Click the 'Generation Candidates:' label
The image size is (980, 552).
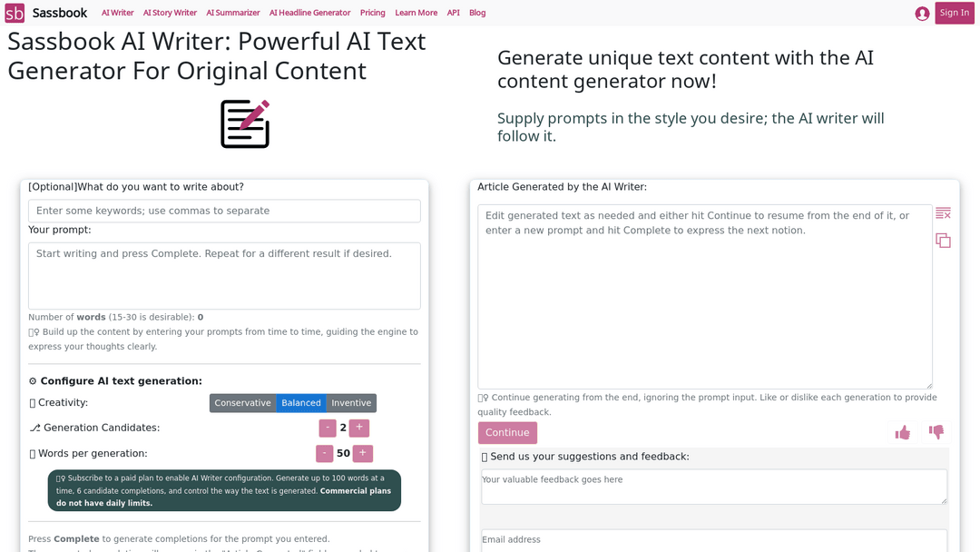click(x=102, y=429)
